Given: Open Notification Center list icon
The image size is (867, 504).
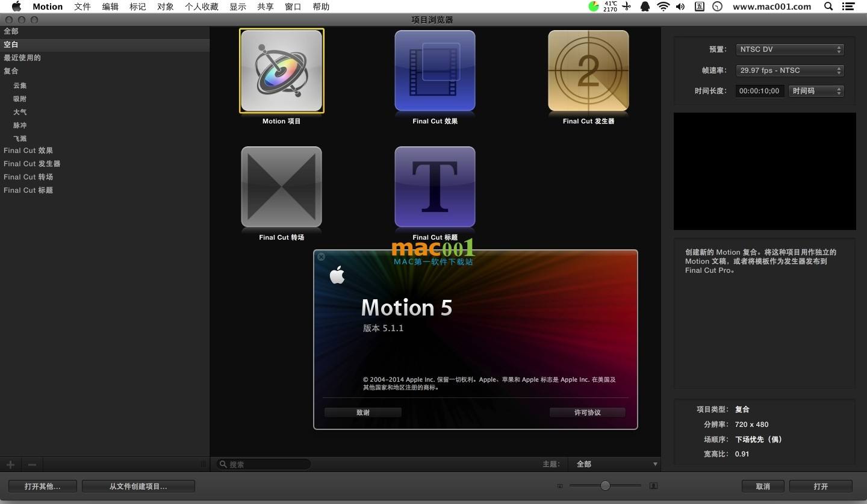Looking at the screenshot, I should [x=848, y=7].
